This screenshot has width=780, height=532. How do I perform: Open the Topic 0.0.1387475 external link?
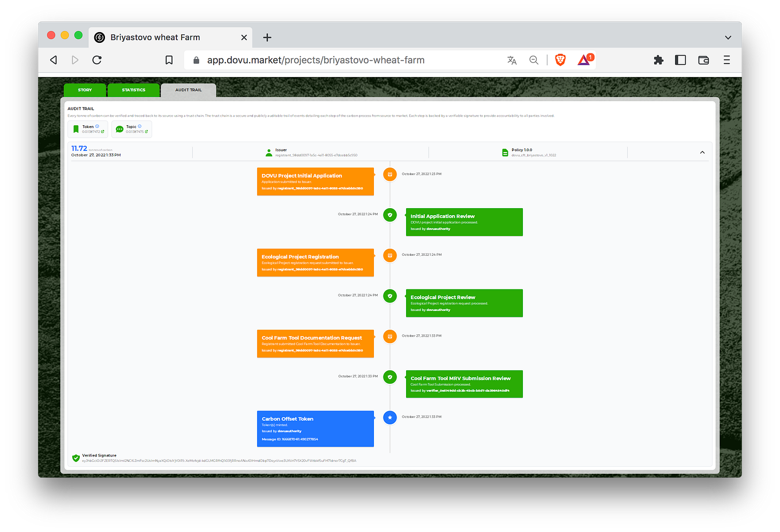pyautogui.click(x=137, y=132)
